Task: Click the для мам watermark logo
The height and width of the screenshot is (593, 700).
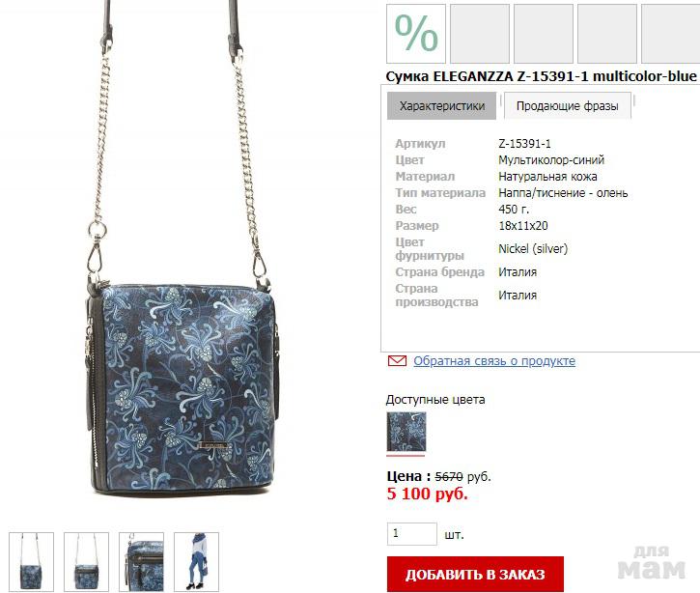Action: tap(651, 563)
